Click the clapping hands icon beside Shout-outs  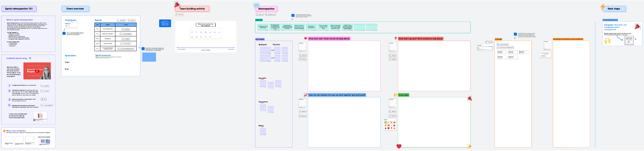395,95
